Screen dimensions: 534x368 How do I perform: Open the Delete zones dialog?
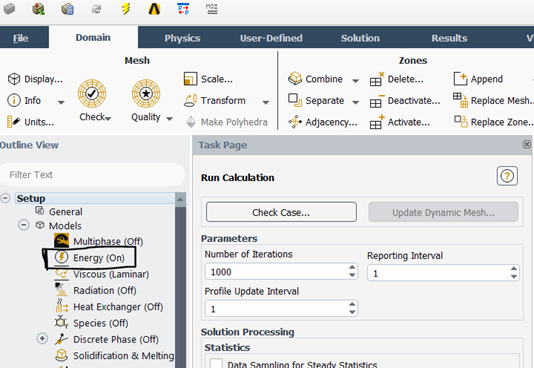[397, 79]
